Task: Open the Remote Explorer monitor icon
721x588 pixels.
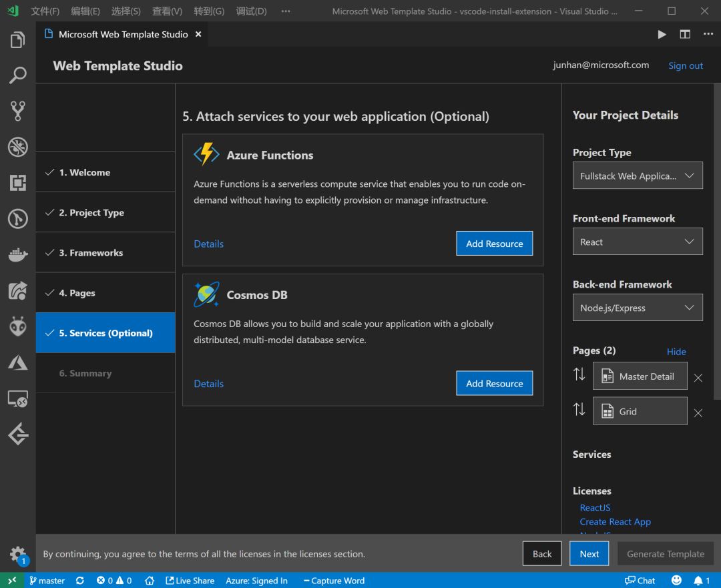Action: (17, 398)
